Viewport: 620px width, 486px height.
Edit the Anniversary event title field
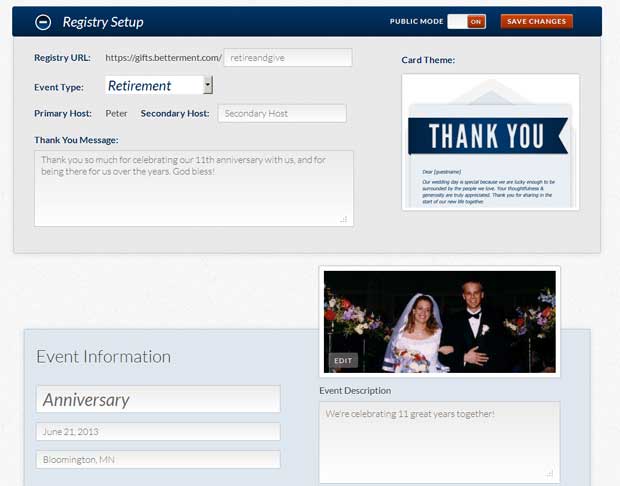(x=158, y=399)
